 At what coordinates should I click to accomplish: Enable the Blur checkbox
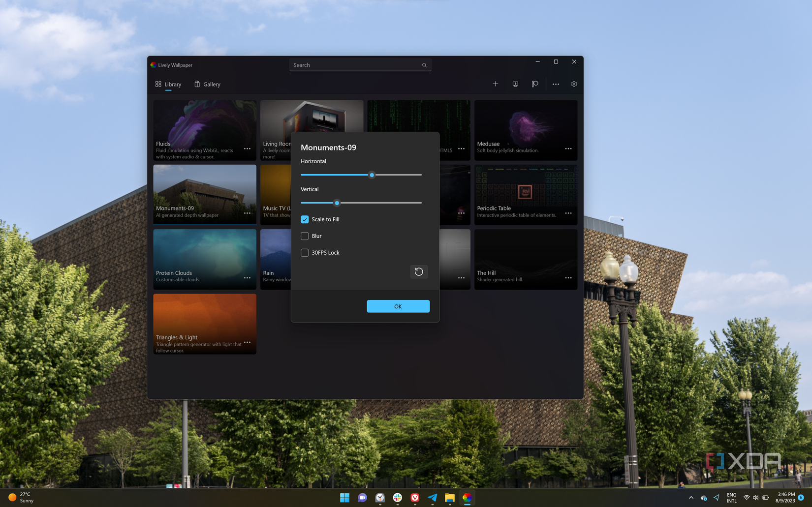click(305, 236)
